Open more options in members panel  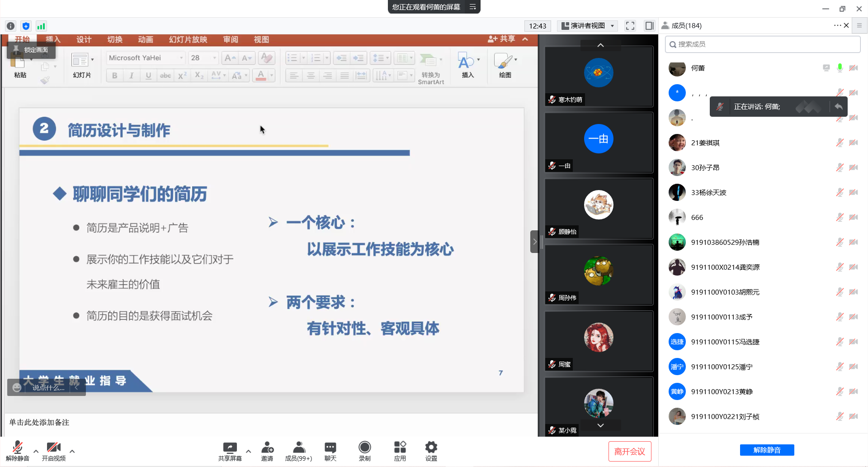coord(837,25)
